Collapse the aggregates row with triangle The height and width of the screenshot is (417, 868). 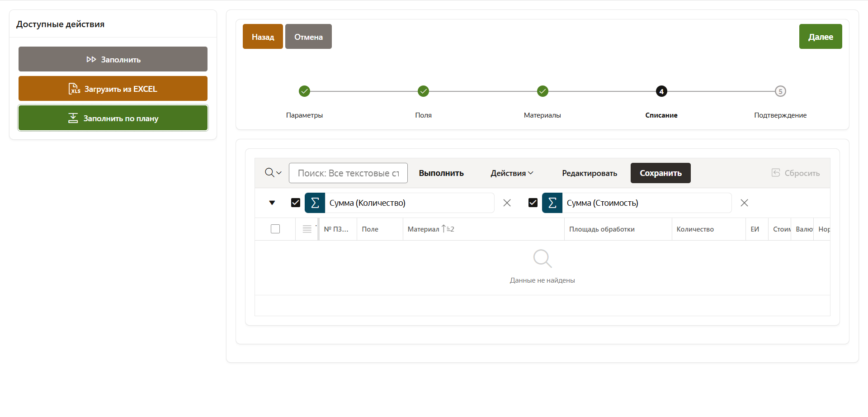tap(272, 203)
